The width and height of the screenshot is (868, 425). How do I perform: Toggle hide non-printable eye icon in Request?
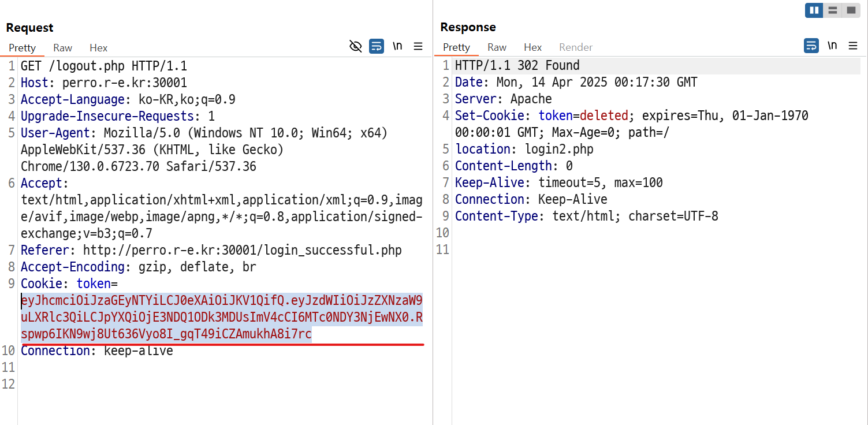356,47
